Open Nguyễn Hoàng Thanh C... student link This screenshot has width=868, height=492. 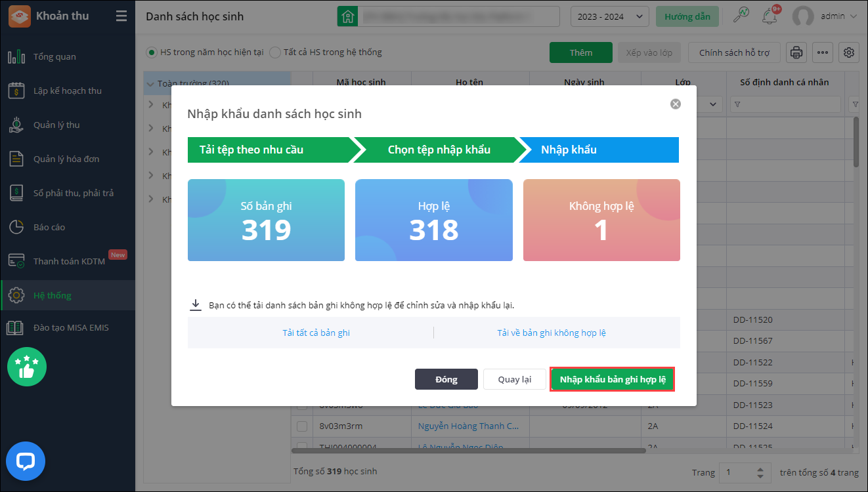click(x=468, y=426)
